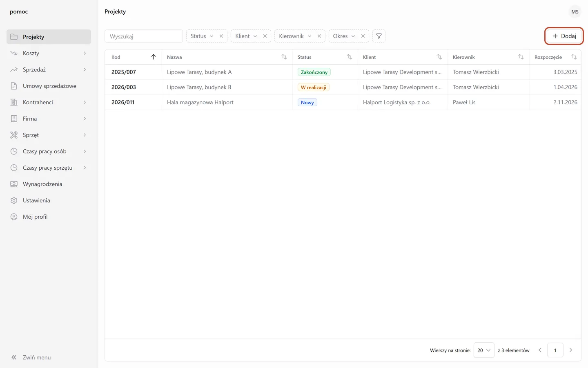Viewport: 588px width, 368px height.
Task: Change rows per page dropdown showing 20
Action: point(484,350)
